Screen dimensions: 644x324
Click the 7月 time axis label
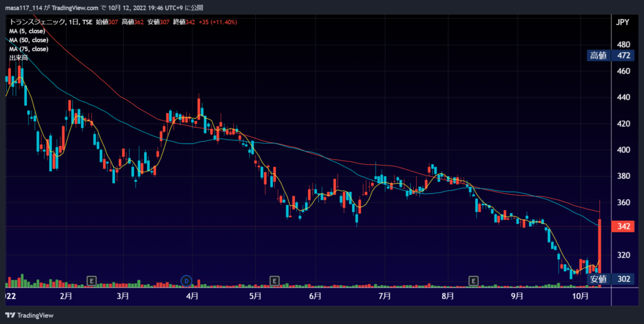coord(384,296)
